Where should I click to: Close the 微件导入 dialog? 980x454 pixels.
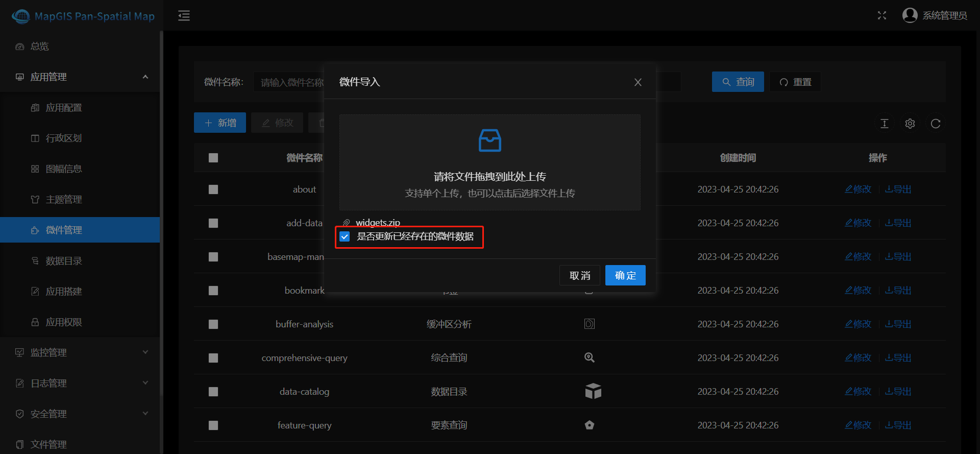point(638,82)
